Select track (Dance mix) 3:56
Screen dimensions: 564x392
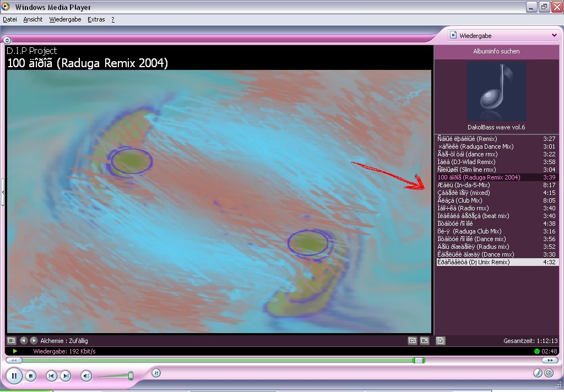coord(497,239)
